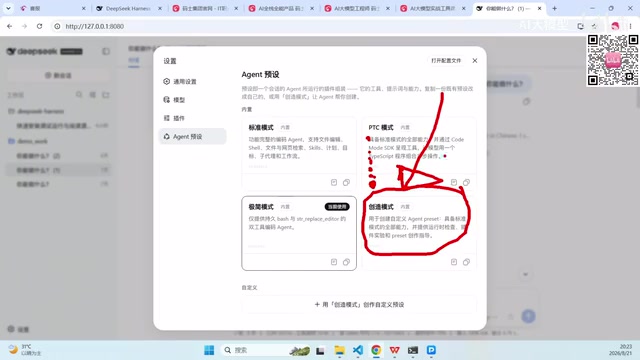Select the 标准模式 preset card
This screenshot has height=360, width=640.
299,153
